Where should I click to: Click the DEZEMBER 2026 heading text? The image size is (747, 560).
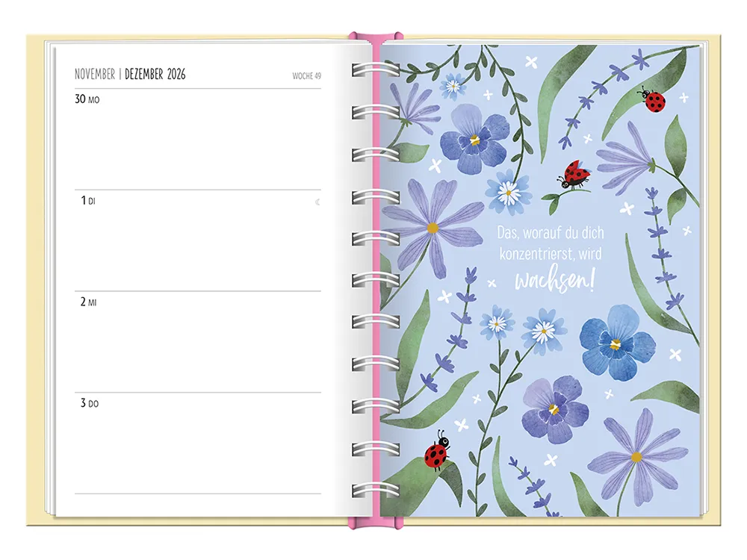[x=154, y=74]
